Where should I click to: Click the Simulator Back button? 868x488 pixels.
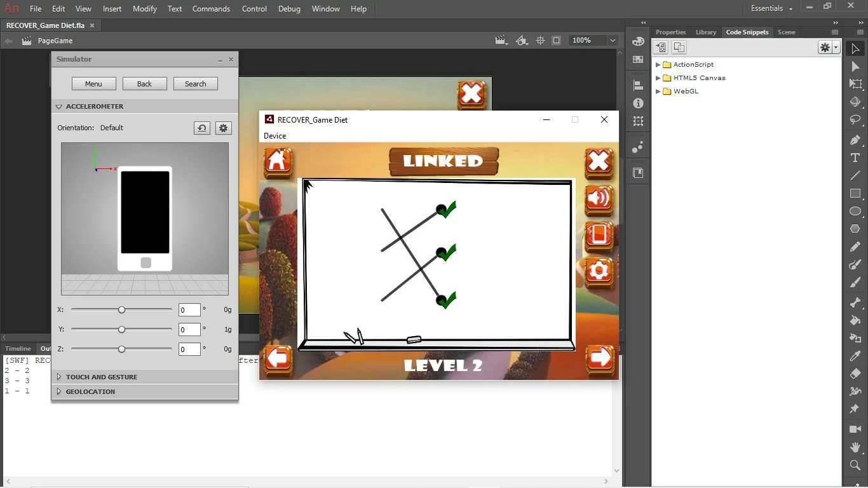pyautogui.click(x=145, y=84)
